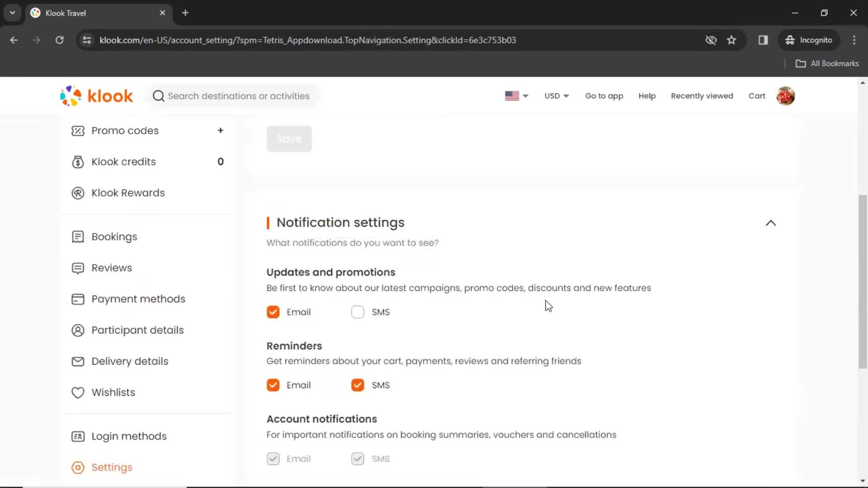Click the Save button
868x488 pixels.
tap(289, 139)
